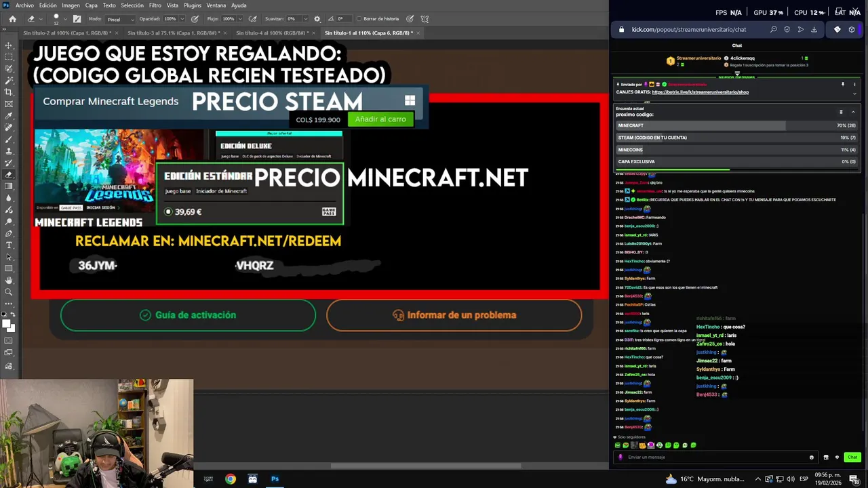The image size is (868, 488).
Task: Select the Rectangular Marquee tool
Action: click(x=9, y=57)
